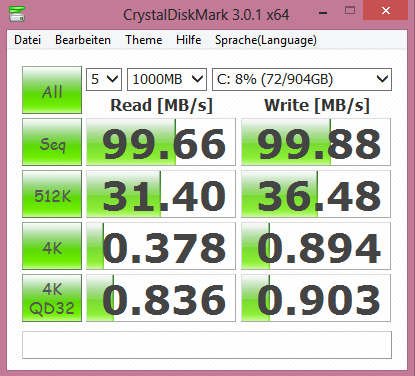The height and width of the screenshot is (376, 415).
Task: Open the Sprache(Language) menu
Action: coord(266,40)
